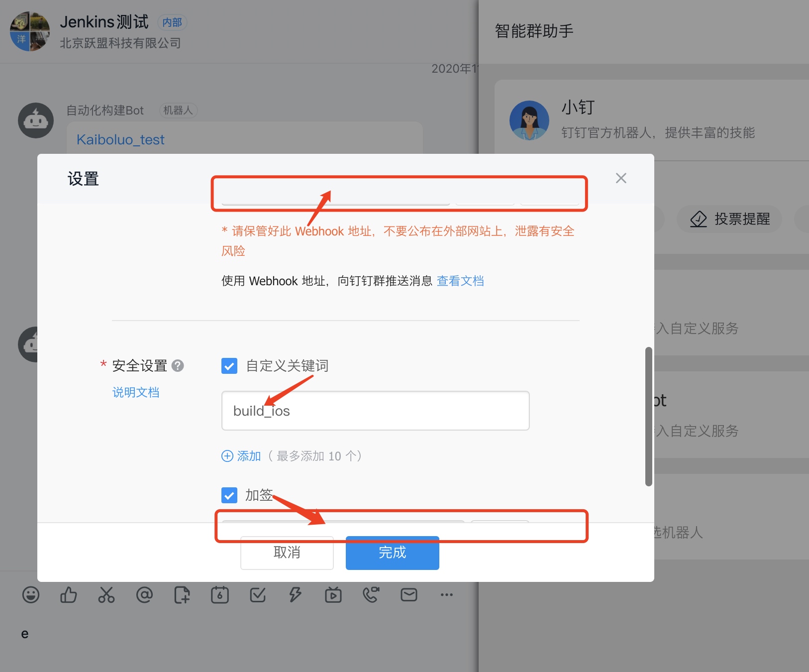Expand more tools with ellipsis icon
The width and height of the screenshot is (809, 672).
pyautogui.click(x=447, y=595)
